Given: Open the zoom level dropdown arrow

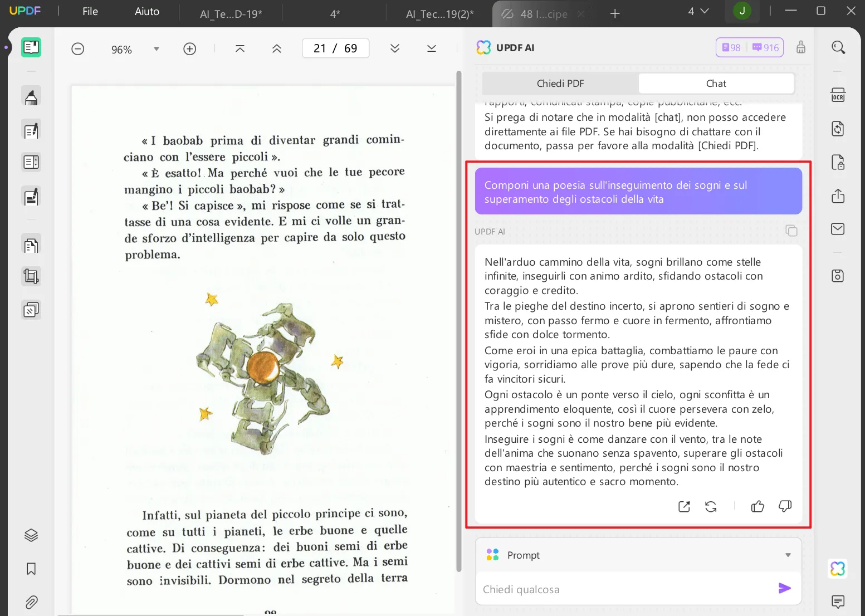Looking at the screenshot, I should pyautogui.click(x=157, y=49).
